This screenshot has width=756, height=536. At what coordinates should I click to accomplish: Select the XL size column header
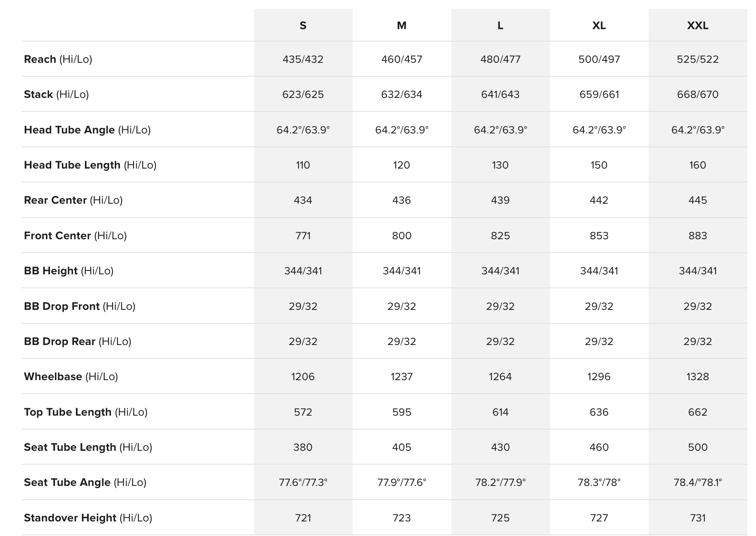599,25
